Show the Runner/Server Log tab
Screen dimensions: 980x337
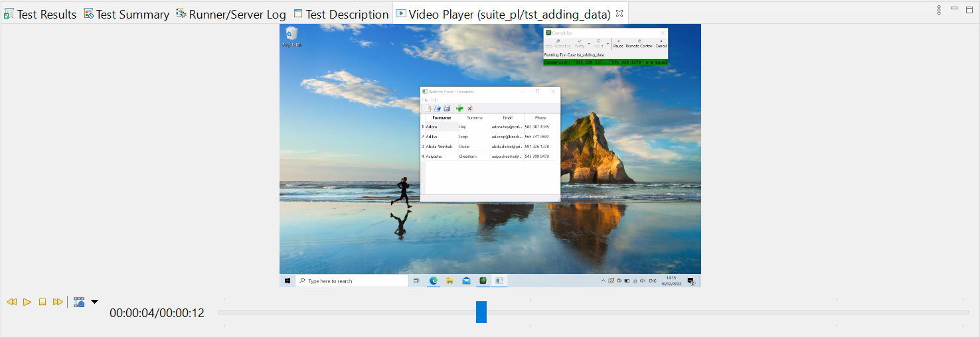[237, 14]
